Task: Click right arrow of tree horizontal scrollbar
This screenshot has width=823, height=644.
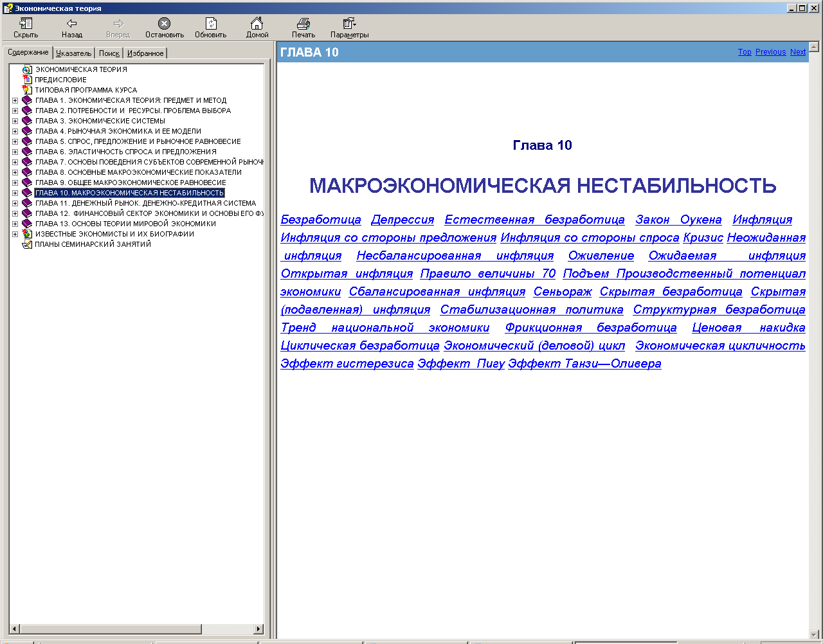Action: pos(259,629)
